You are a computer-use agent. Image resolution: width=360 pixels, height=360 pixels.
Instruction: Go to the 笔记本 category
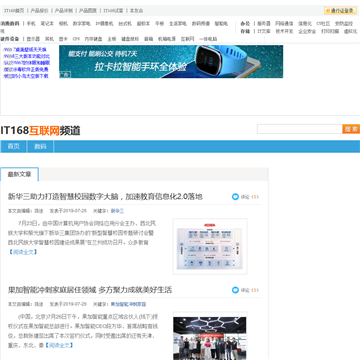pyautogui.click(x=47, y=24)
